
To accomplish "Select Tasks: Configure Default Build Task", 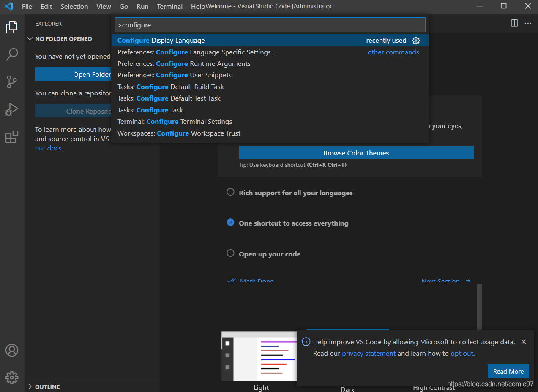I will [x=270, y=87].
